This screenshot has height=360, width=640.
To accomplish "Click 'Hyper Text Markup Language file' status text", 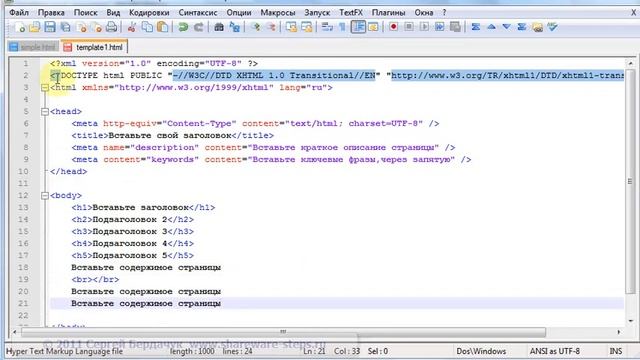I will click(64, 351).
